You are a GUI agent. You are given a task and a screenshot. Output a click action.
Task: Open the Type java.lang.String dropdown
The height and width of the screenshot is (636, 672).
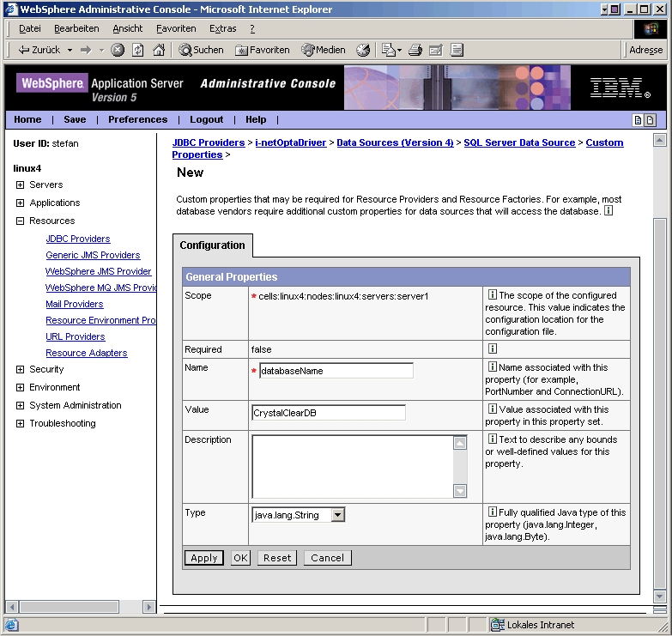(x=337, y=515)
